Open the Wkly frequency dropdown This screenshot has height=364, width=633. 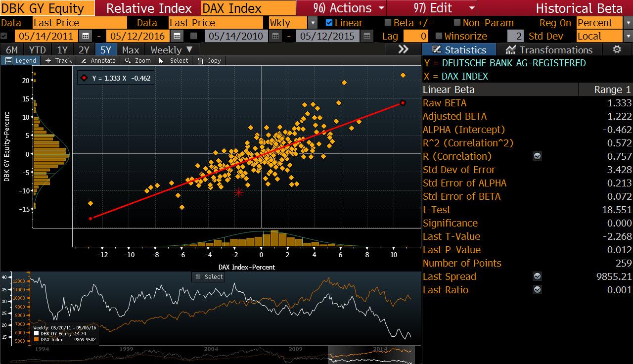tap(313, 23)
